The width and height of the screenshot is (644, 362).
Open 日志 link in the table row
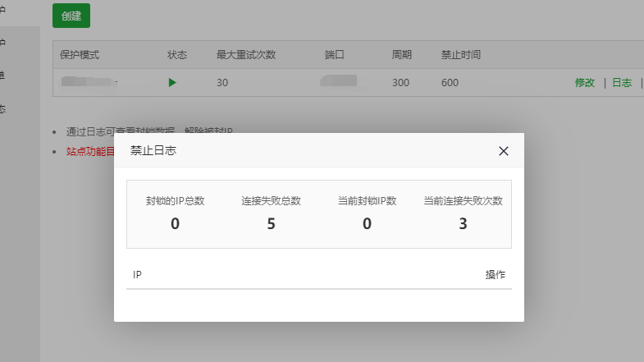[622, 83]
